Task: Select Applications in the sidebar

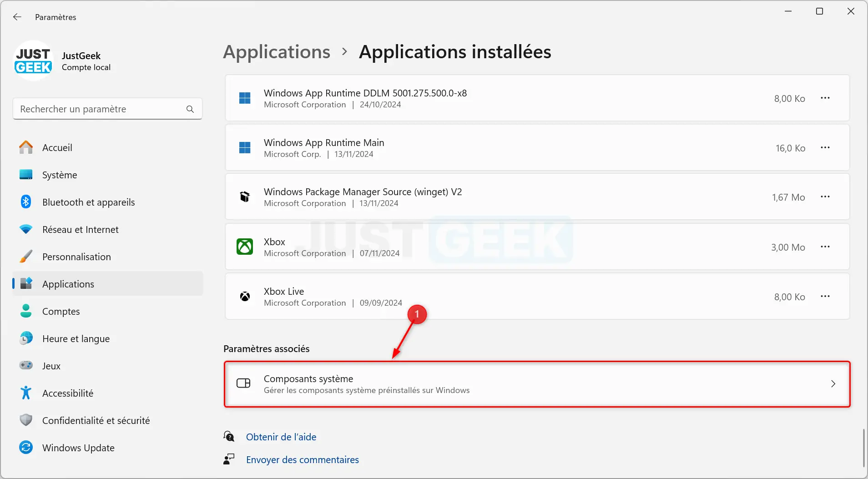Action: pyautogui.click(x=107, y=284)
